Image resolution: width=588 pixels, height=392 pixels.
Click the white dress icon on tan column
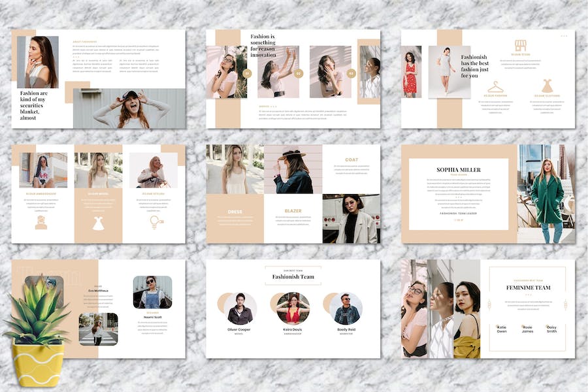coord(98,223)
